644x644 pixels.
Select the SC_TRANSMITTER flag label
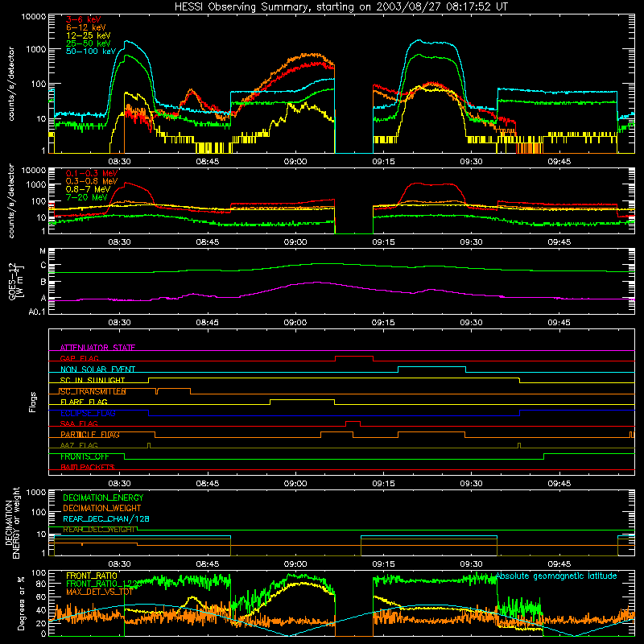[93, 391]
